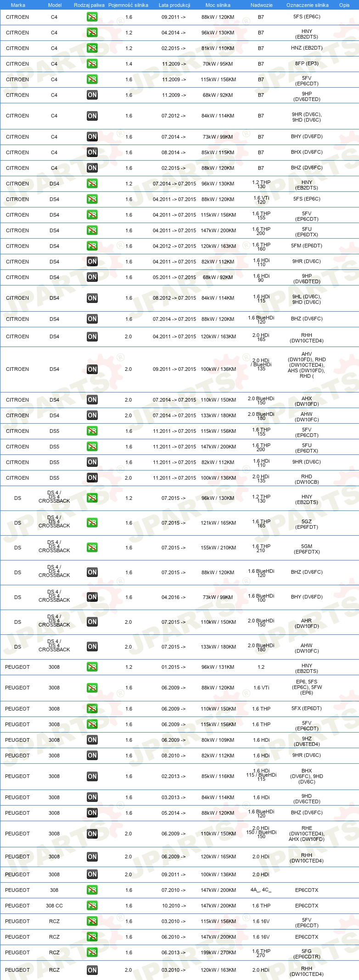Select the PB fuel icon in the Peugeot 308 CC row
This screenshot has width=359, height=980.
92,906
